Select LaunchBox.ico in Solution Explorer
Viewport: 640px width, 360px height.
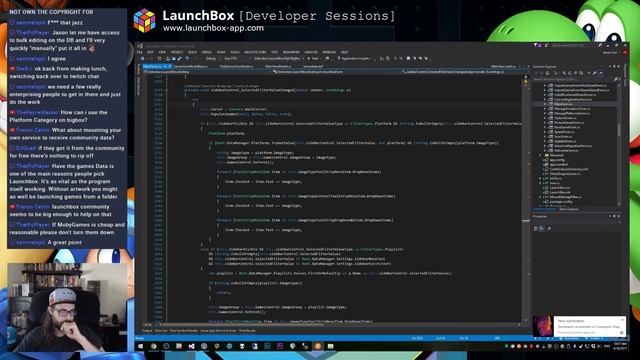point(560,188)
